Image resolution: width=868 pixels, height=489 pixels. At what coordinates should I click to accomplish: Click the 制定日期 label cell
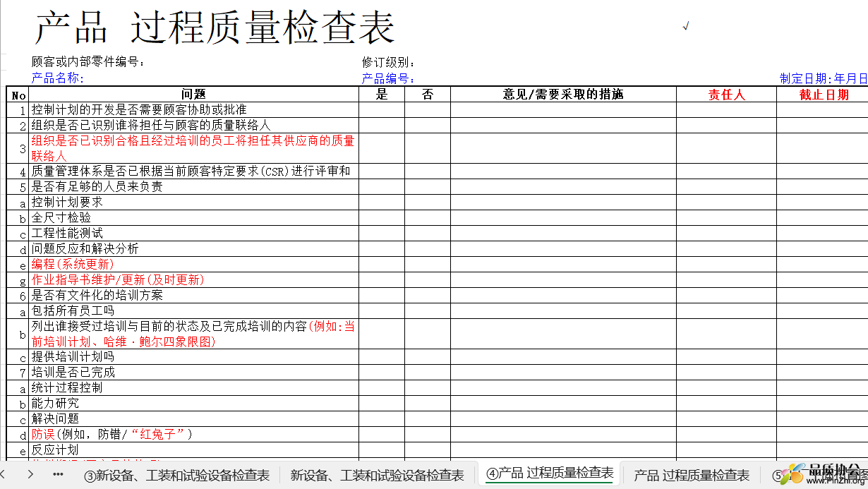coord(823,78)
